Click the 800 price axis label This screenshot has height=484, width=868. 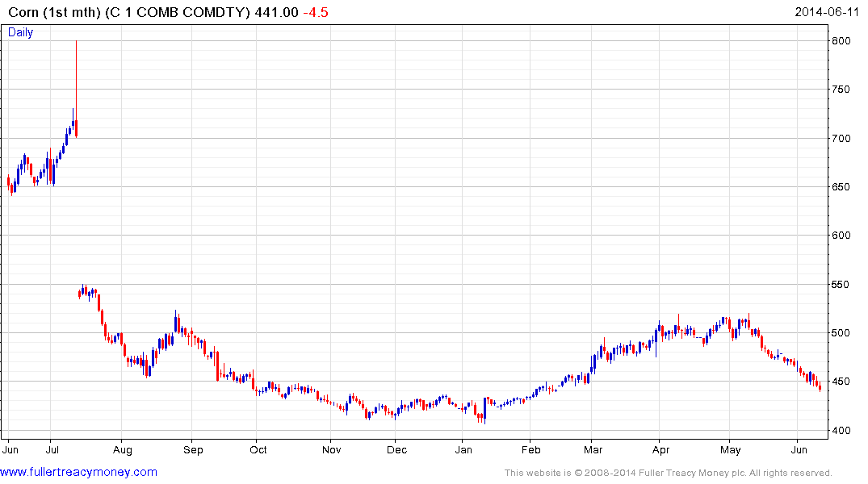pos(841,41)
